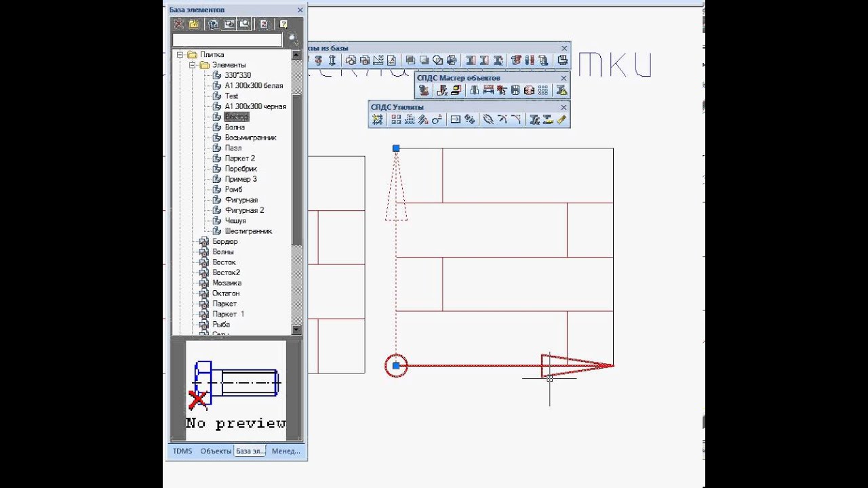Select the Восьмигранник tree element
Image resolution: width=868 pixels, height=488 pixels.
pos(250,138)
